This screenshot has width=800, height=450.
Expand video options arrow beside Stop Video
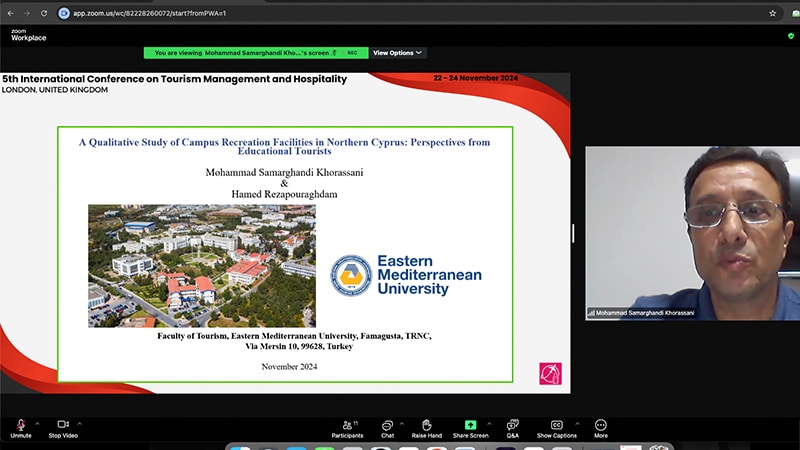(80, 422)
